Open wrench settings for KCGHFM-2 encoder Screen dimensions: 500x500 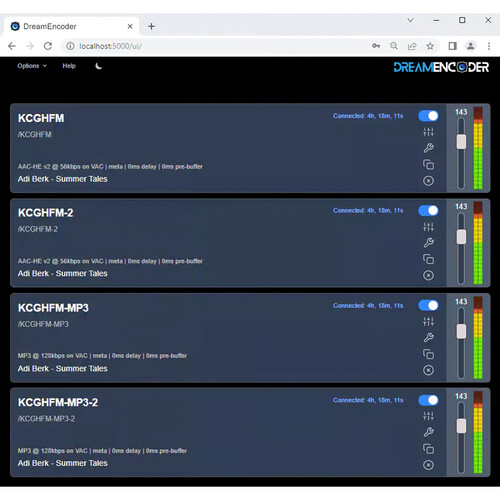pyautogui.click(x=428, y=243)
